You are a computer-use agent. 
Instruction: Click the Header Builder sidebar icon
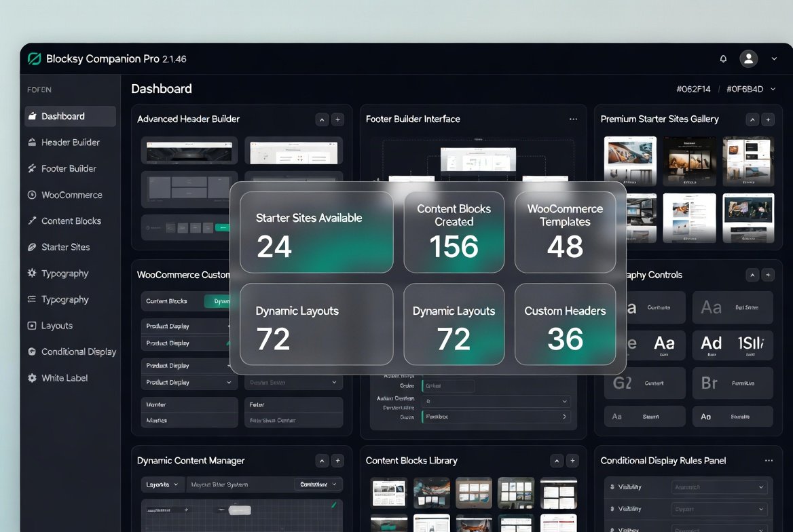point(32,142)
